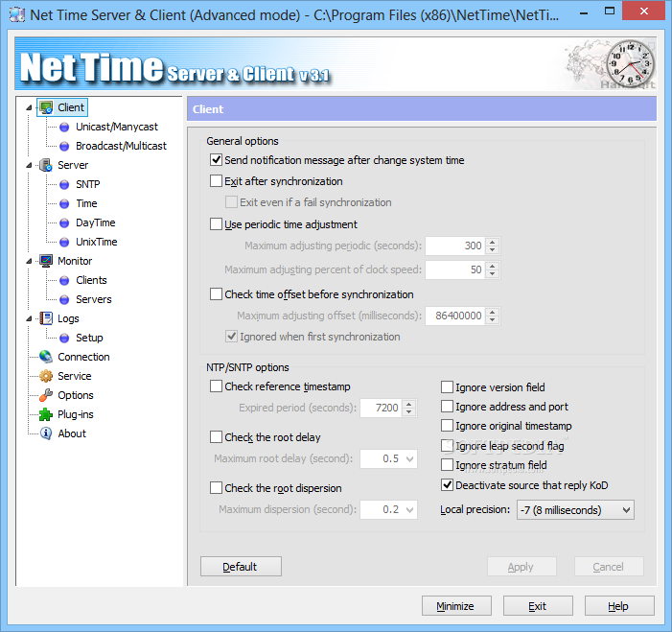The image size is (672, 632).
Task: Maximize the NetTime window
Action: tap(610, 12)
